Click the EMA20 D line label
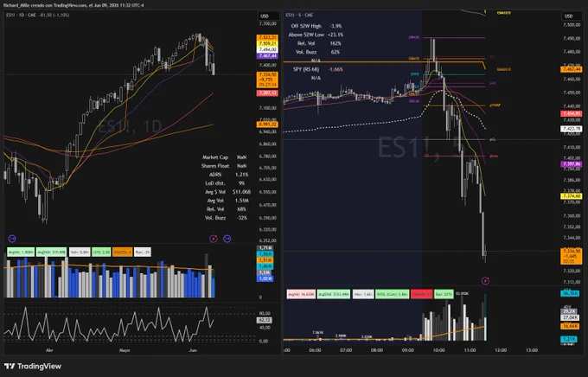 point(503,70)
